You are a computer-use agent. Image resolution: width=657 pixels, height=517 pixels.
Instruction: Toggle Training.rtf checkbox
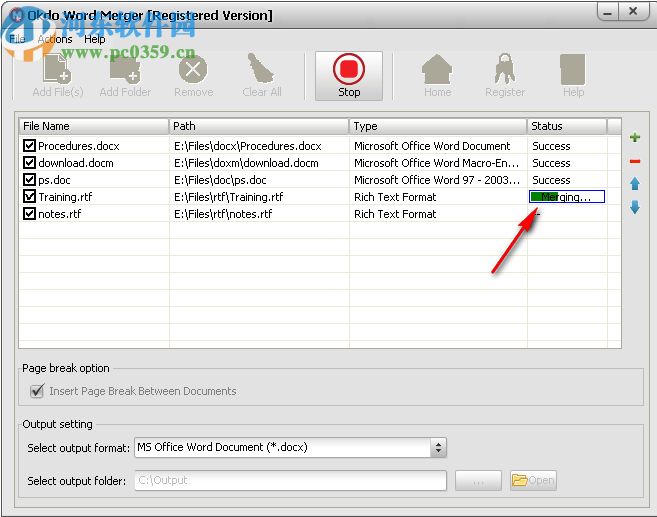(x=29, y=196)
